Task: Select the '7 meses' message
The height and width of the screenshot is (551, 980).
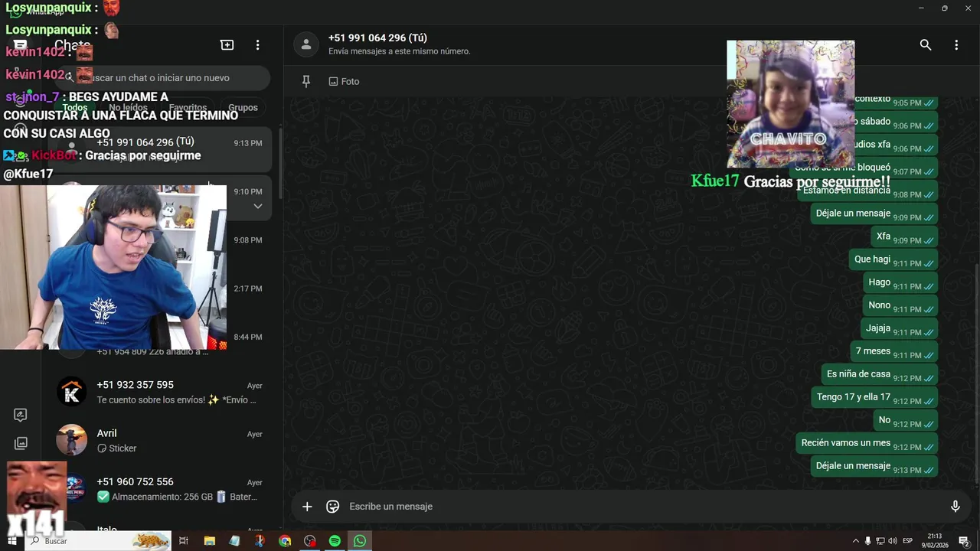Action: (x=893, y=352)
